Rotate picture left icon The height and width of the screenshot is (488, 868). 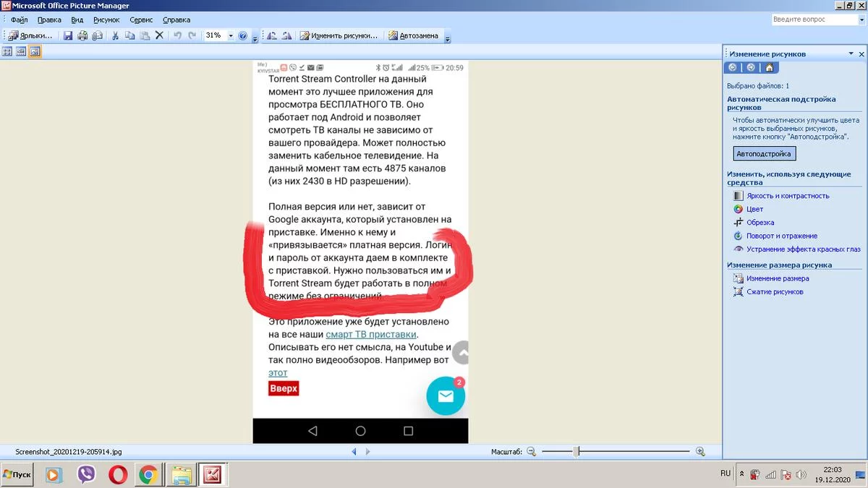point(272,35)
